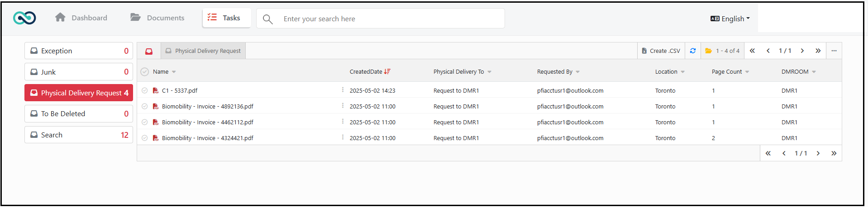The image size is (868, 207).
Task: Click the search magnifier icon
Action: point(267,19)
